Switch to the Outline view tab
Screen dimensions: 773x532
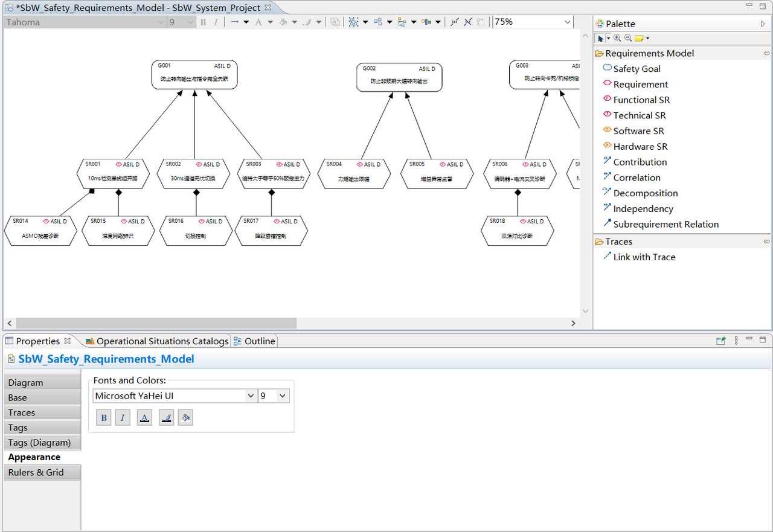pos(254,341)
